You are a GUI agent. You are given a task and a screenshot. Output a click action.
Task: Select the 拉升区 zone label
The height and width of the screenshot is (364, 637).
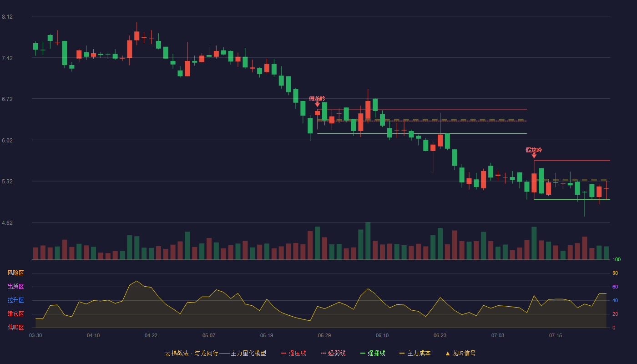[x=15, y=300]
